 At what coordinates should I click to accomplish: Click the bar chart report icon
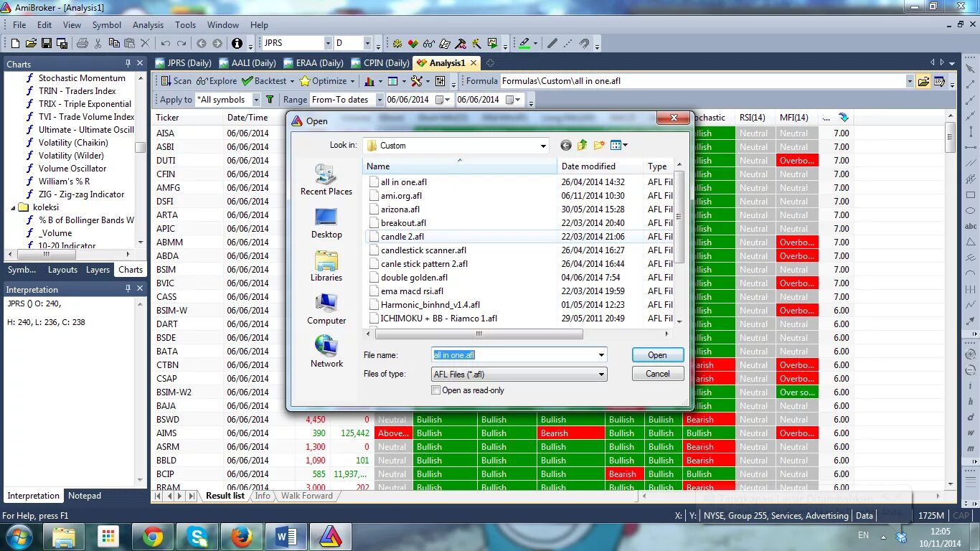click(x=369, y=81)
